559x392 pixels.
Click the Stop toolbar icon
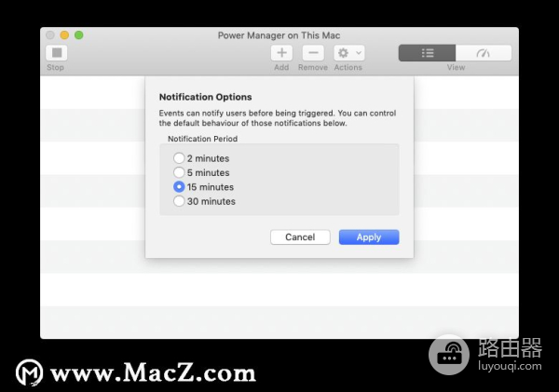click(57, 53)
